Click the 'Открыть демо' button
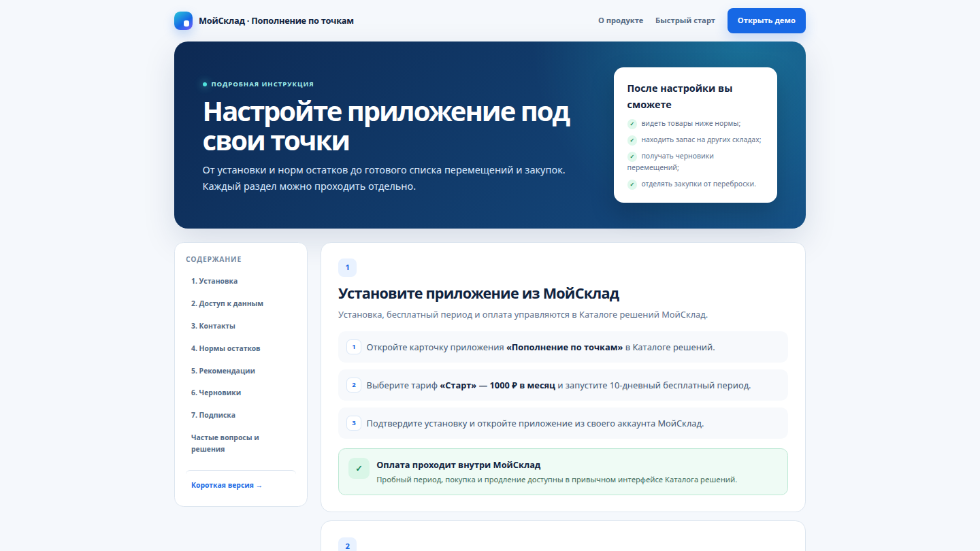 tap(766, 20)
